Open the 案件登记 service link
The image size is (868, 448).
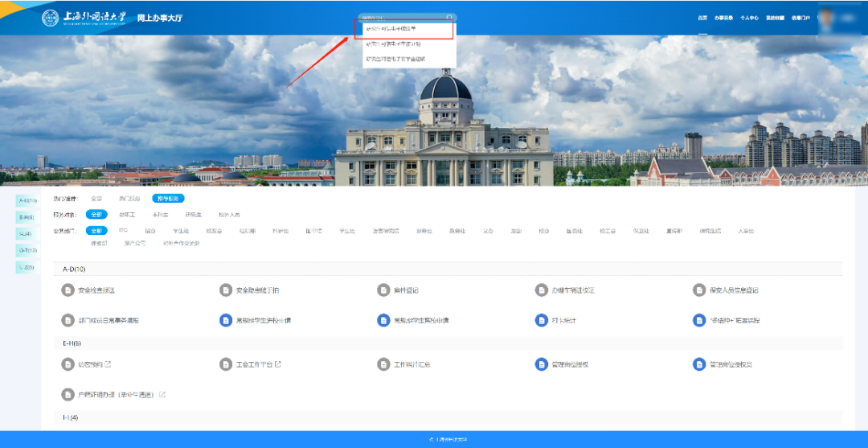coord(406,290)
